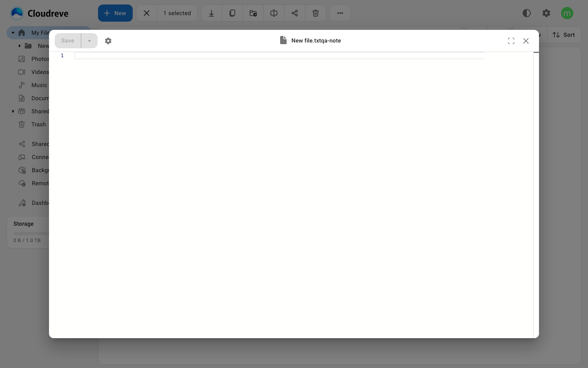Image resolution: width=588 pixels, height=368 pixels.
Task: Expand the Save options dropdown arrow
Action: pos(89,41)
